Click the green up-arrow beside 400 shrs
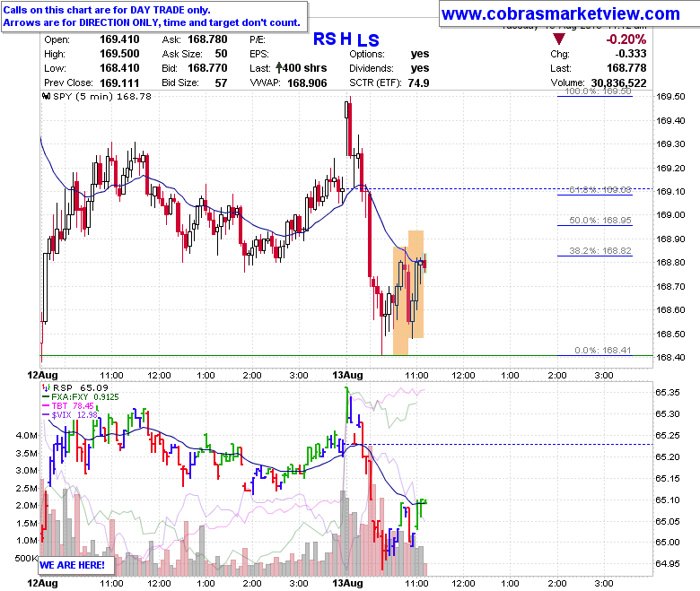 pos(279,68)
